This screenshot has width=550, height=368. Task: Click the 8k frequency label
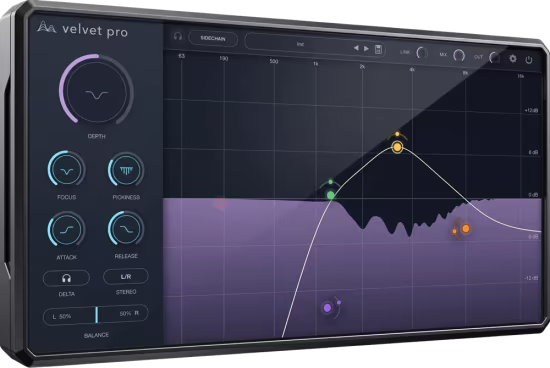465,73
